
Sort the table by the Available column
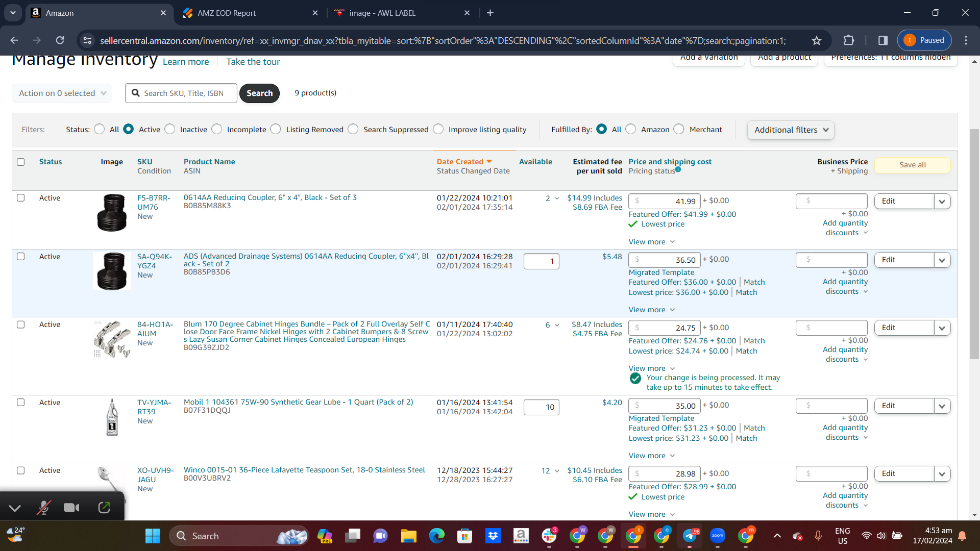point(535,162)
